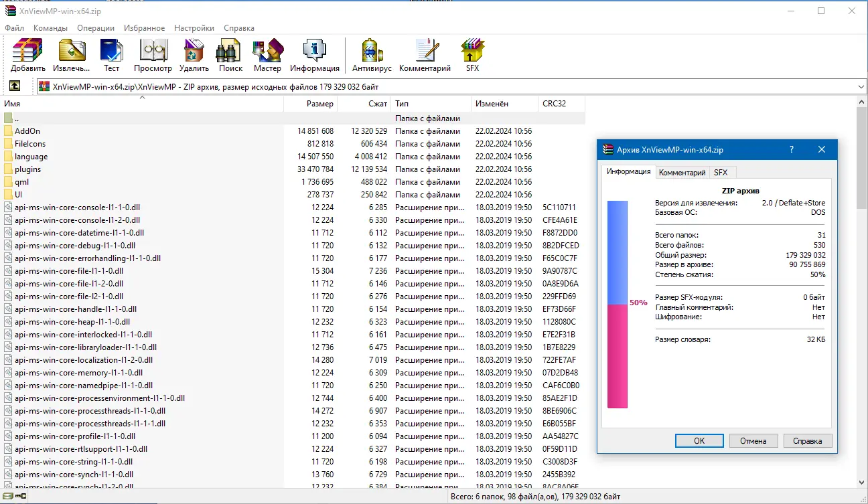
Task: Click the Добавить (Add) toolbar icon
Action: (x=28, y=56)
